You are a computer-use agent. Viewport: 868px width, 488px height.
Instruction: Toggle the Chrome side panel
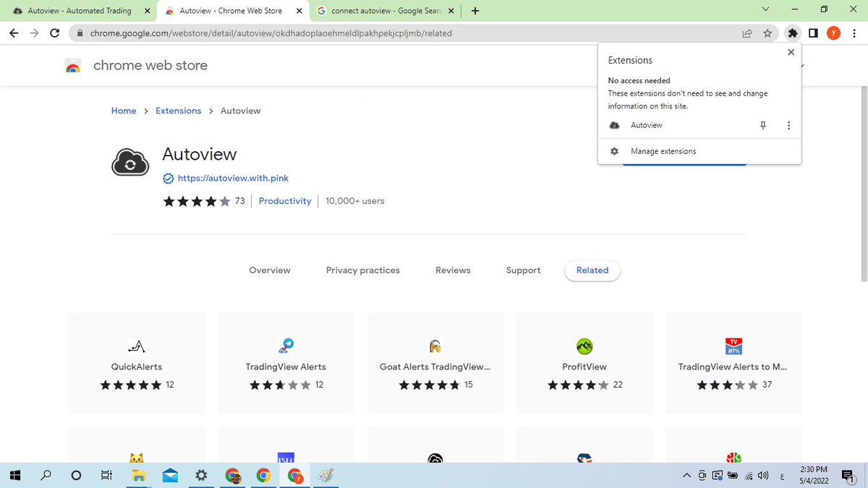[813, 33]
